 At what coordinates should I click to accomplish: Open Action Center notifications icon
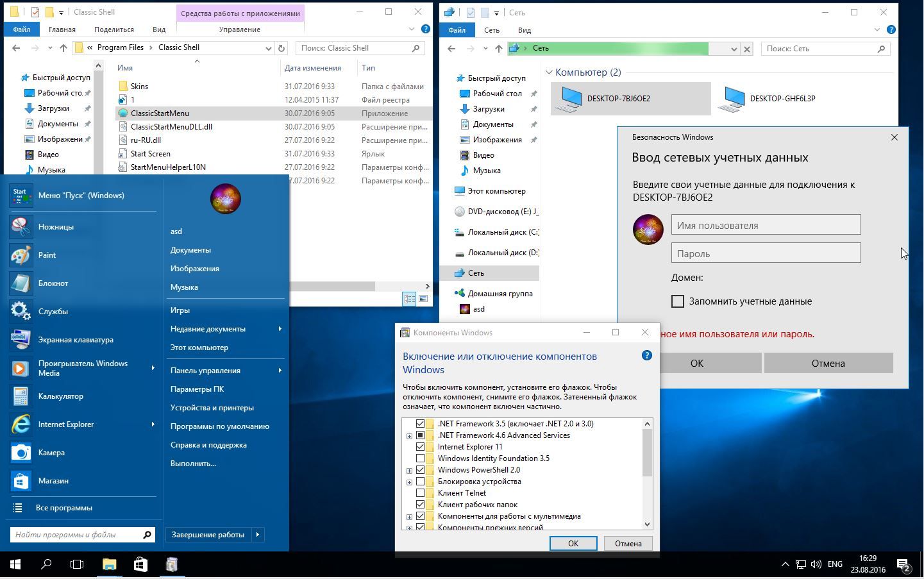pos(904,565)
